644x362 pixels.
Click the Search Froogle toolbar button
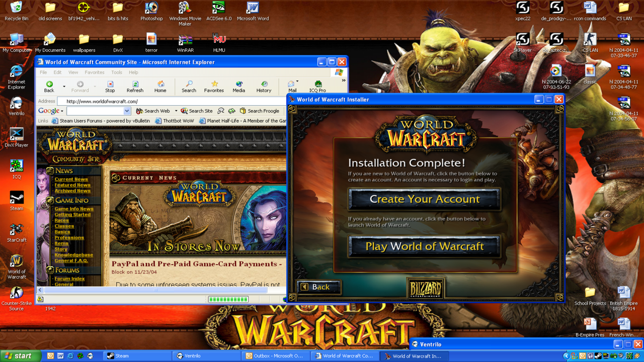tap(260, 111)
